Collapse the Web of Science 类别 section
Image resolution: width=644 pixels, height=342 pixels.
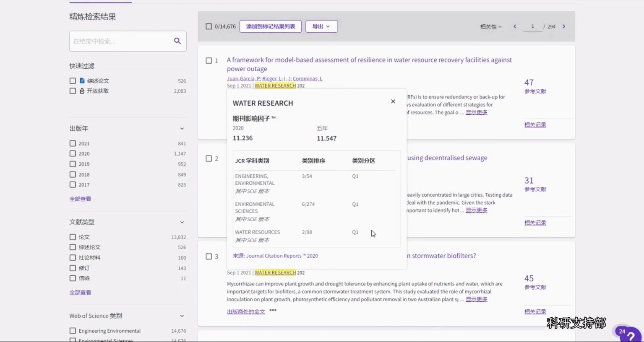182,316
